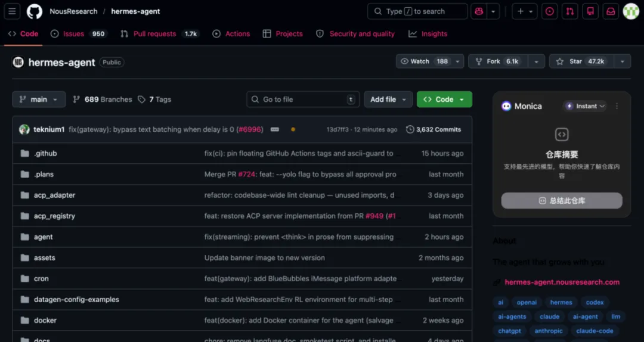644x342 pixels.
Task: Open Monica panel more options menu
Action: point(617,106)
